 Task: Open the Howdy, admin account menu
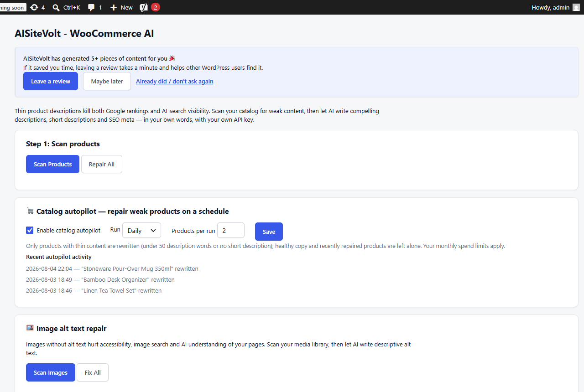click(x=555, y=7)
